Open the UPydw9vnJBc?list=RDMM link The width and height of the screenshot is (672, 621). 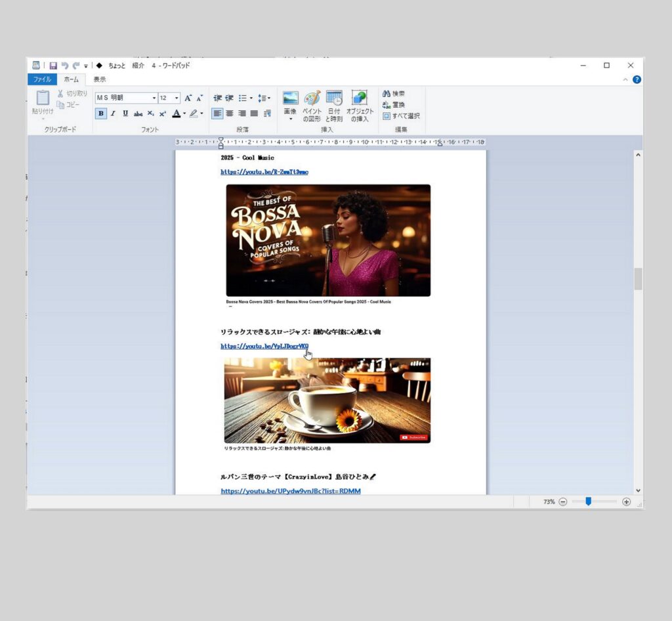(x=291, y=491)
